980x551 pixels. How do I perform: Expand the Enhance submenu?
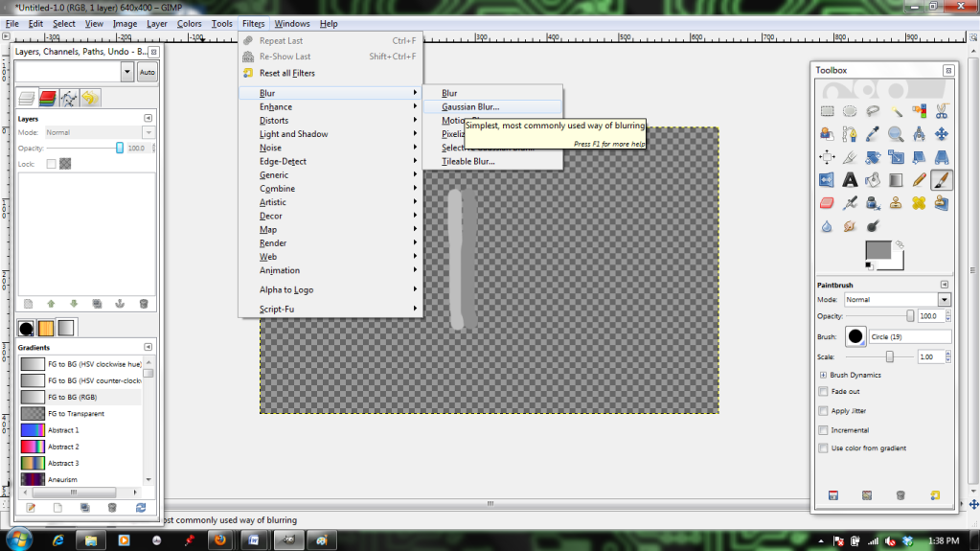(x=330, y=107)
